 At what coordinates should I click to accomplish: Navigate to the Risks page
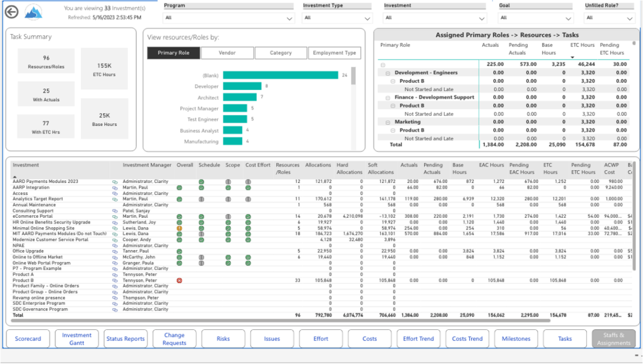coord(223,339)
